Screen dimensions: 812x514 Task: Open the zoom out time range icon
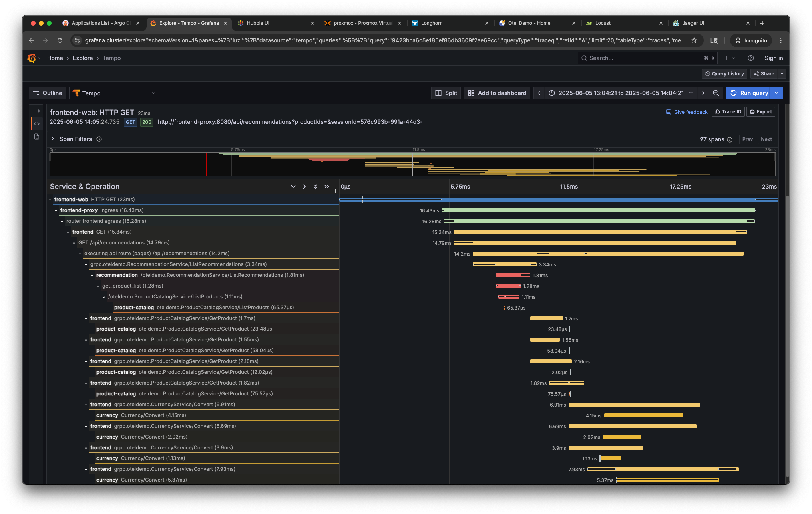tap(716, 93)
